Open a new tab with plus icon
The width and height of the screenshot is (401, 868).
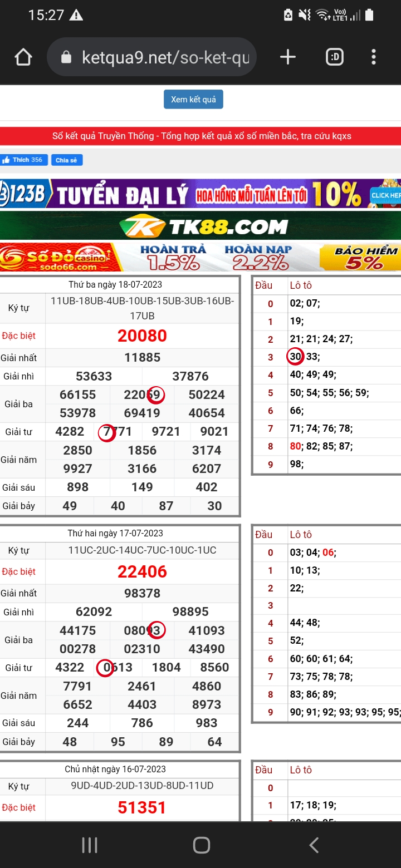pyautogui.click(x=287, y=57)
